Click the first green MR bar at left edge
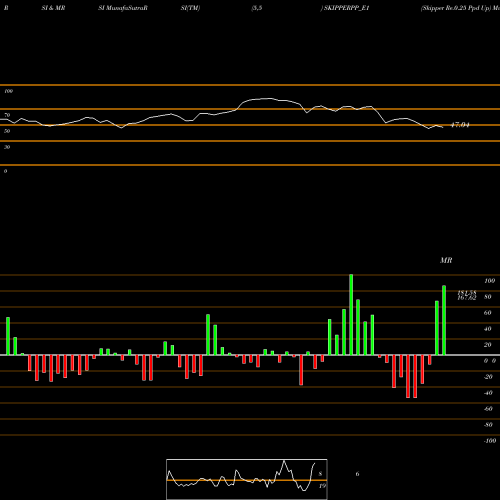The width and height of the screenshot is (500, 500). tap(8, 336)
